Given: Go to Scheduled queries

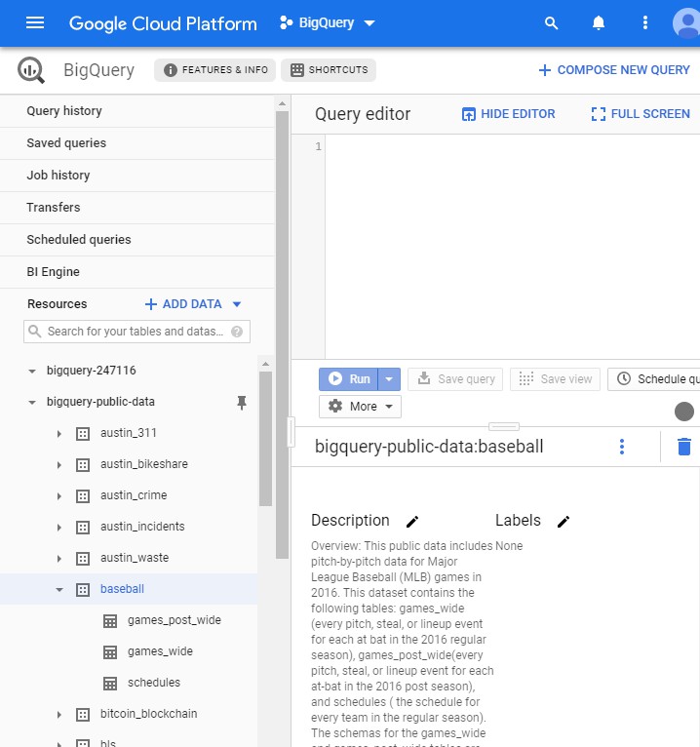Looking at the screenshot, I should (x=79, y=240).
